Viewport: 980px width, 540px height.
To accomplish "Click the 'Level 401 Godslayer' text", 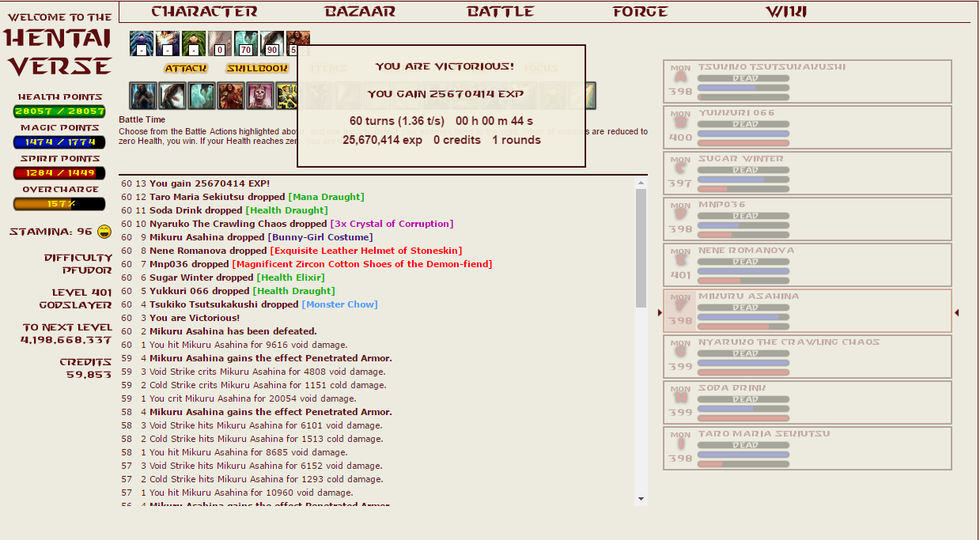I will (x=76, y=298).
